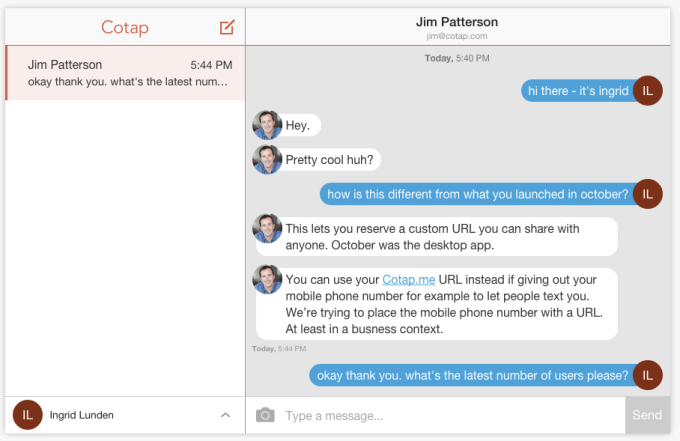The height and width of the screenshot is (441, 680).
Task: Click IL avatar beside Ingrid Lunden name
Action: point(27,415)
